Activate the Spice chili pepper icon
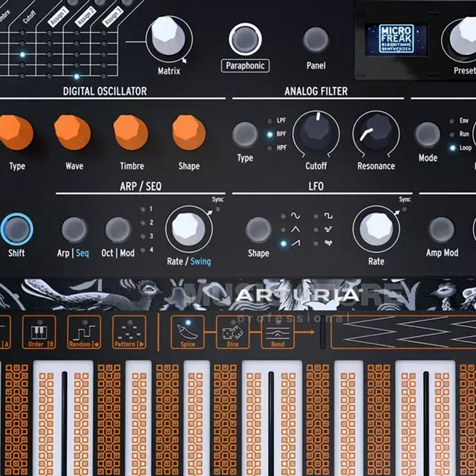Image resolution: width=476 pixels, height=476 pixels. tap(188, 332)
